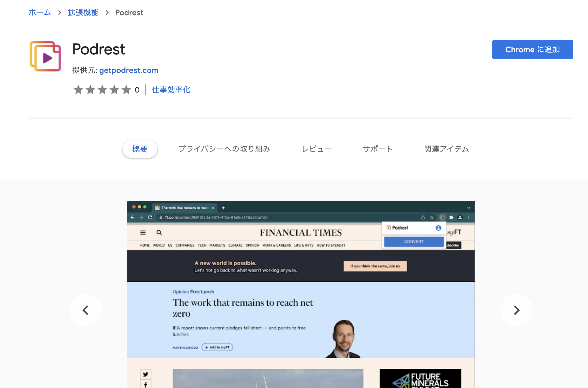Open the 仕事効率化 category link
The height and width of the screenshot is (388, 588).
pyautogui.click(x=171, y=90)
